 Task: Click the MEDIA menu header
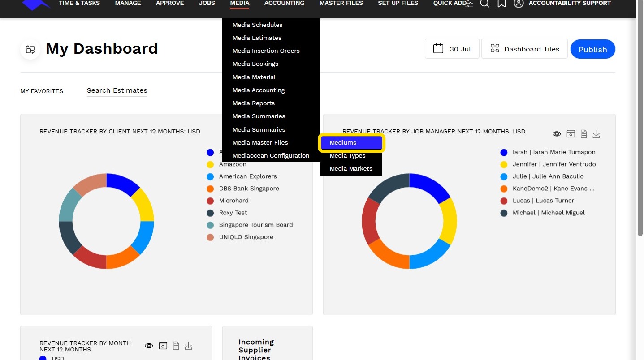[240, 3]
